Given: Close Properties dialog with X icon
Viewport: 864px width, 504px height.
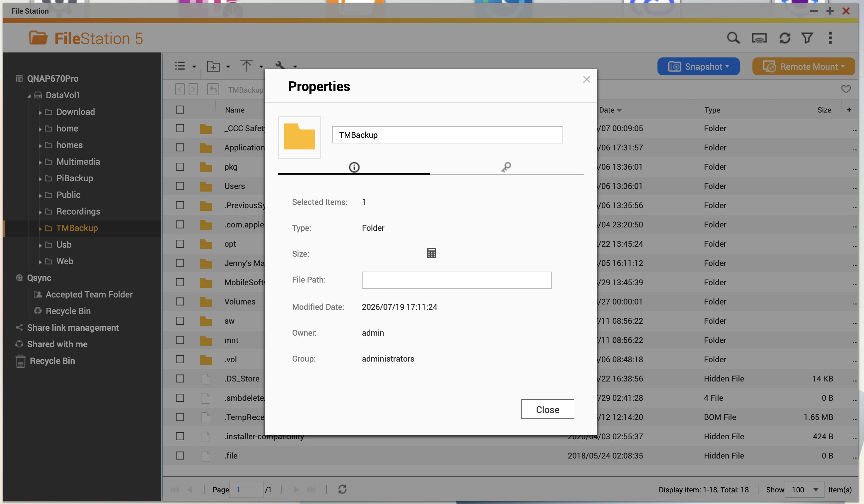Looking at the screenshot, I should 586,80.
